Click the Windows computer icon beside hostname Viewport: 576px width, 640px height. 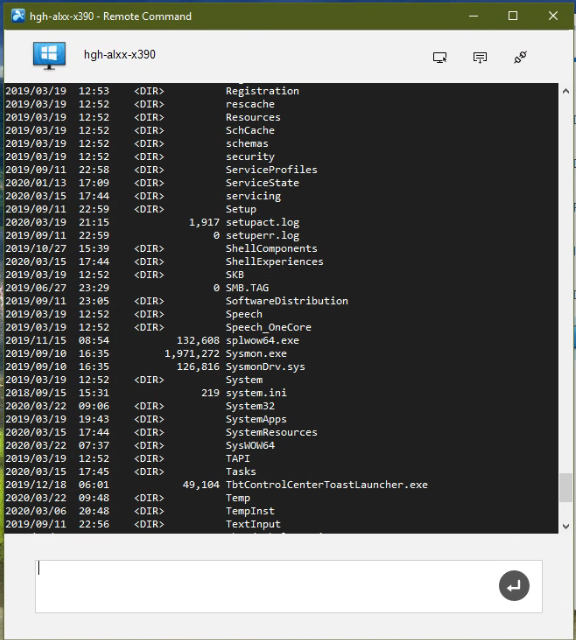pyautogui.click(x=49, y=56)
